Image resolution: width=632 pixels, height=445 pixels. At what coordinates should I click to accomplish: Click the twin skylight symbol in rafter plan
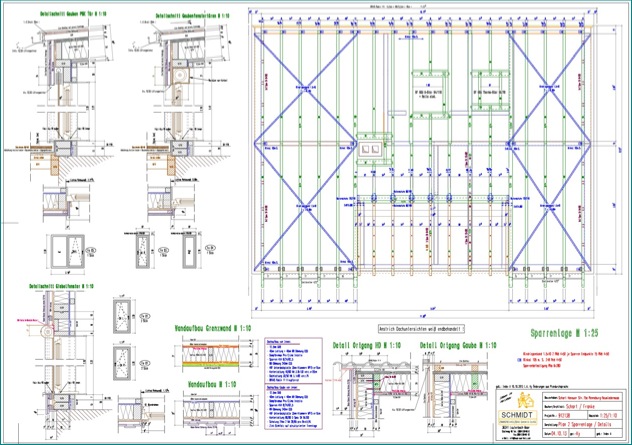pos(372,150)
